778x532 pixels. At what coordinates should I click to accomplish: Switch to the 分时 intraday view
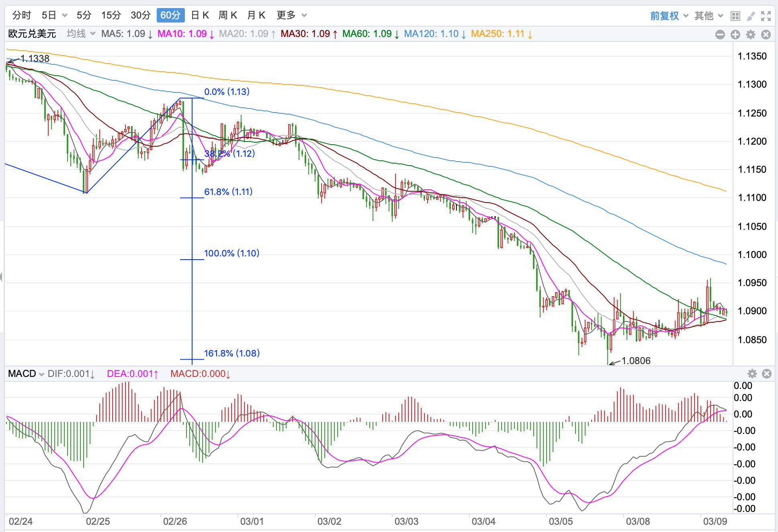coord(22,15)
